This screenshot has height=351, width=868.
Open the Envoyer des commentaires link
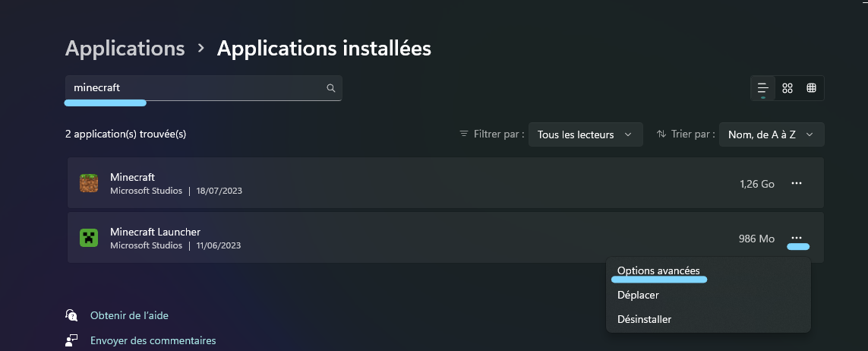(153, 340)
